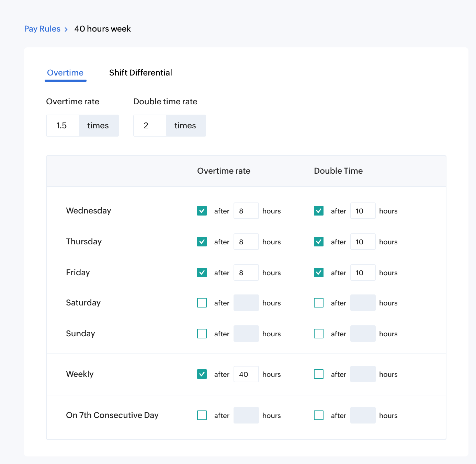Uncheck Wednesday overtime rate checkbox
The height and width of the screenshot is (464, 476).
click(202, 211)
